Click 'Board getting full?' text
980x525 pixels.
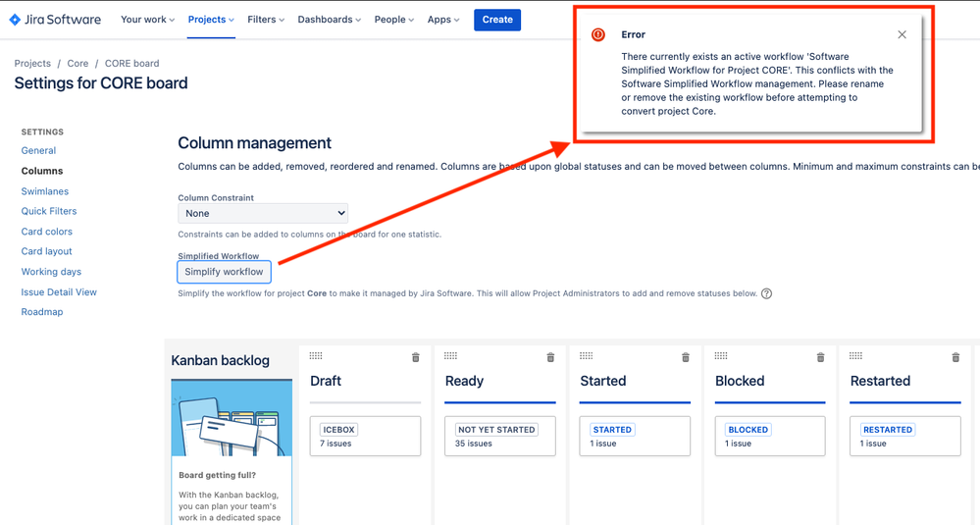point(218,475)
